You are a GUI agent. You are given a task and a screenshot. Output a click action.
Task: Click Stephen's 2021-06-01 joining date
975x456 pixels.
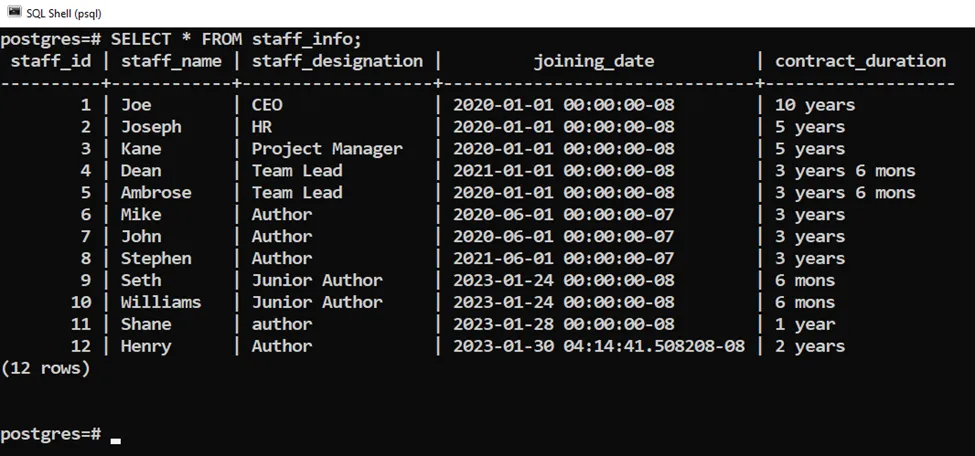[x=563, y=258]
